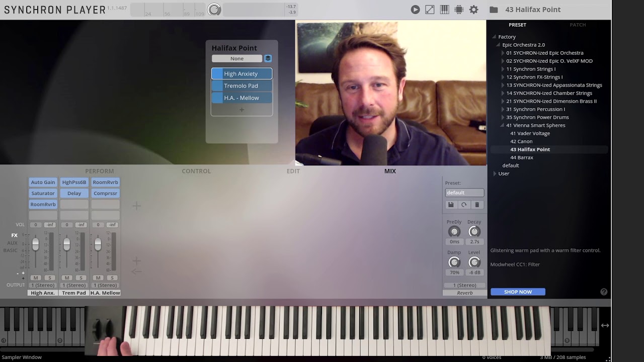Switch to the CONTROL tab
Viewport: 644px width, 362px height.
click(x=196, y=171)
